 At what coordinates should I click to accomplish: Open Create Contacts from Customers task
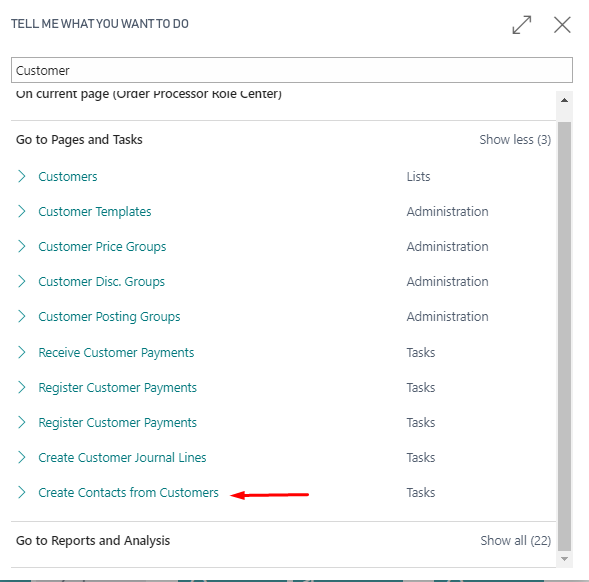[x=128, y=492]
